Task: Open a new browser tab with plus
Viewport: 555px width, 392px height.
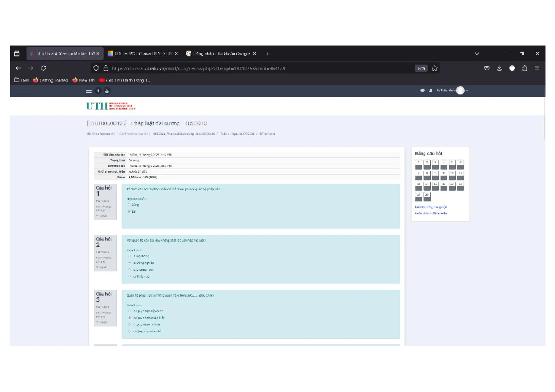Action: [268, 54]
